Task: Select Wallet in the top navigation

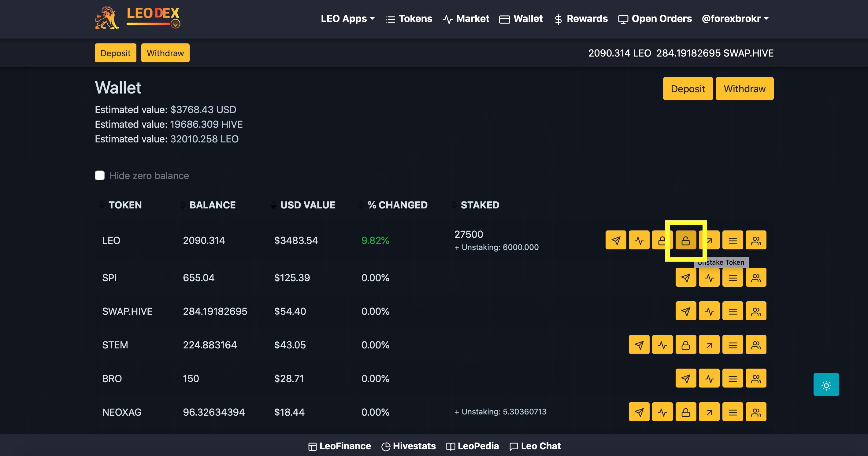Action: point(521,19)
